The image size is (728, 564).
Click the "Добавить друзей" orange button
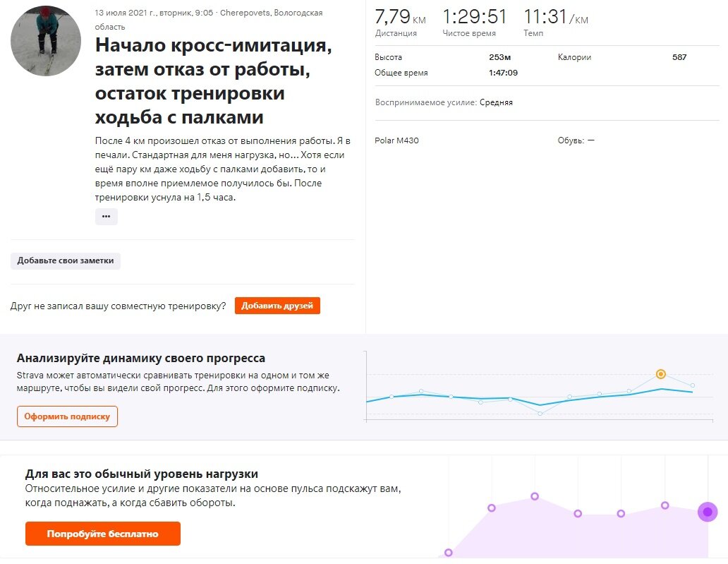277,305
